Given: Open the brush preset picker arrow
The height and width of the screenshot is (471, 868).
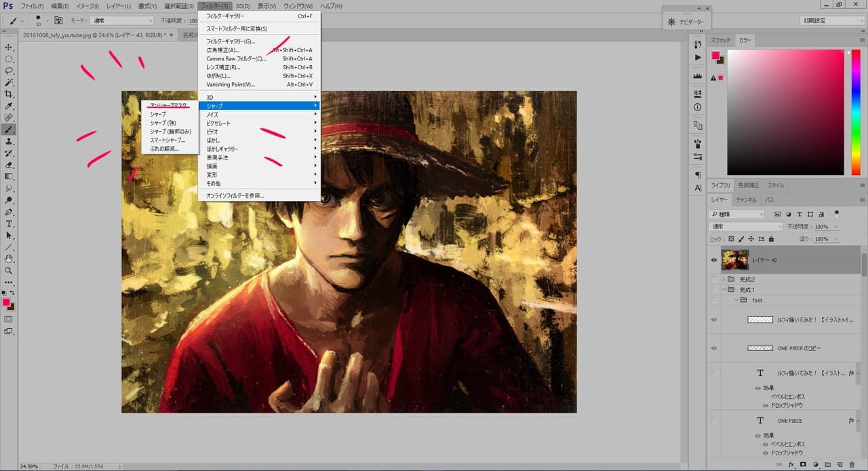Looking at the screenshot, I should (46, 21).
